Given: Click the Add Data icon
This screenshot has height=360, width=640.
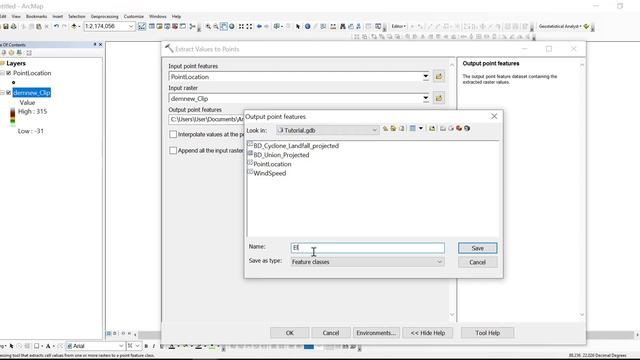Looking at the screenshot, I should (x=74, y=27).
